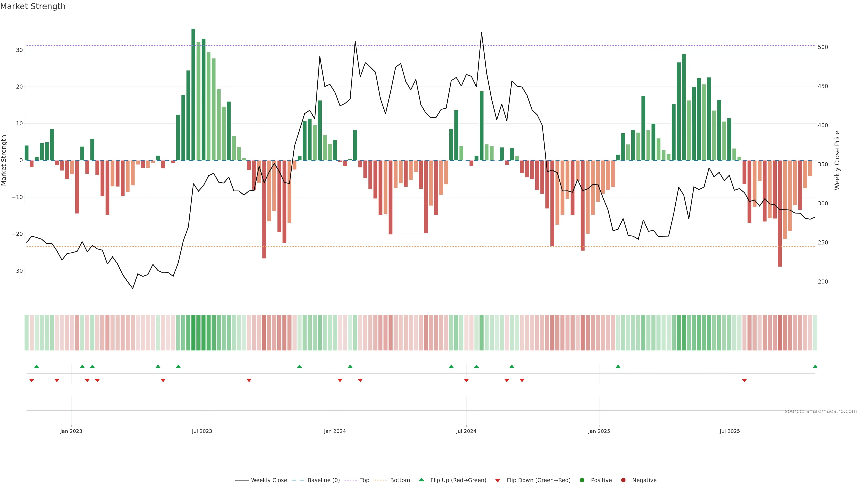Click the Weekly Close Price axis title
This screenshot has width=868, height=488.
pos(837,160)
